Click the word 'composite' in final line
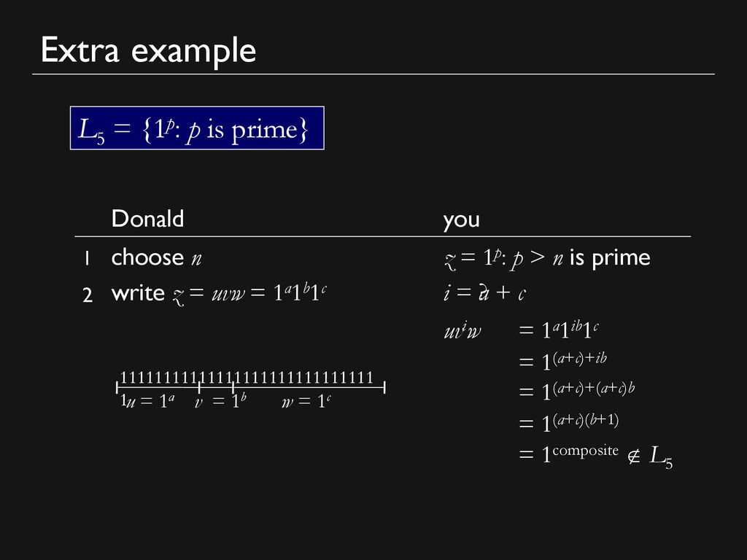 pos(586,451)
